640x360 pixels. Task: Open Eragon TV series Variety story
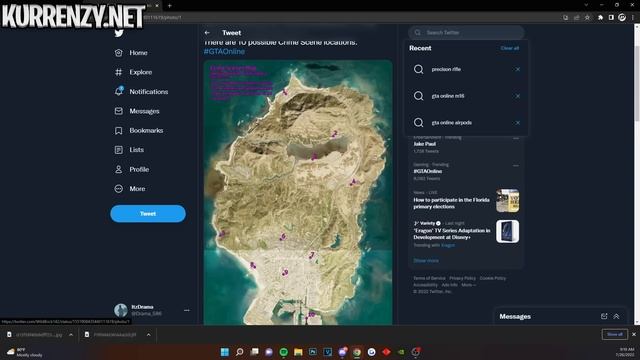pos(452,234)
